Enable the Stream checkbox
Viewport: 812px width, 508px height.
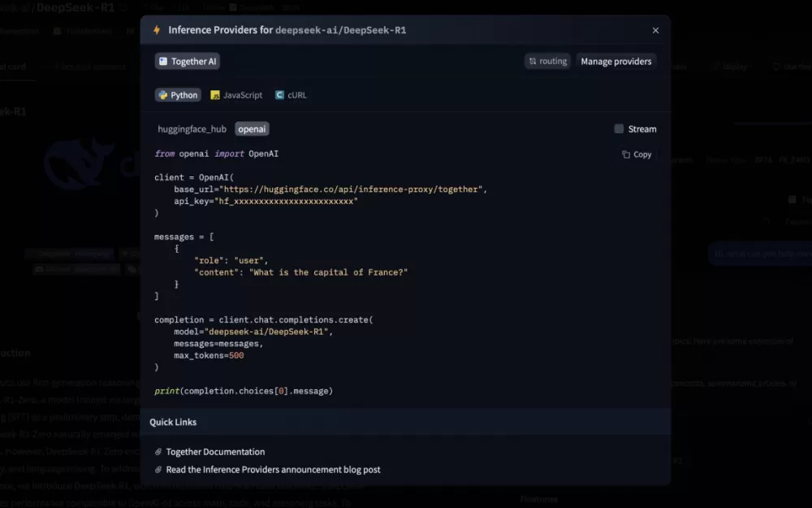pos(619,128)
